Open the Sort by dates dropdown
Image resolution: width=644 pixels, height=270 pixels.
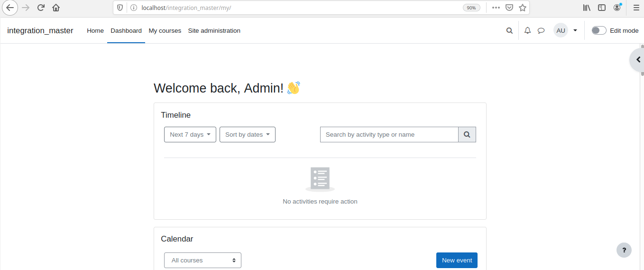pyautogui.click(x=248, y=134)
